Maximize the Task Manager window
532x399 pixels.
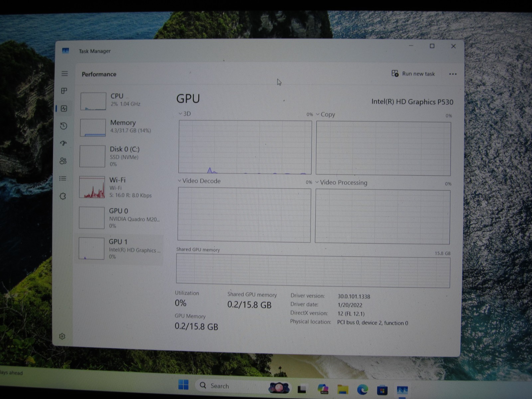tap(432, 46)
